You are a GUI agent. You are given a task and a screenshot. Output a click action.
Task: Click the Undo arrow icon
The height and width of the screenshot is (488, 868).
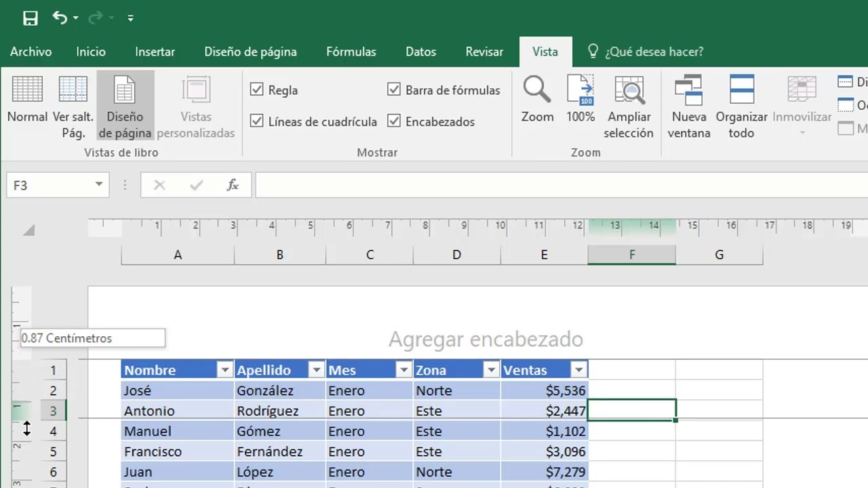(60, 18)
